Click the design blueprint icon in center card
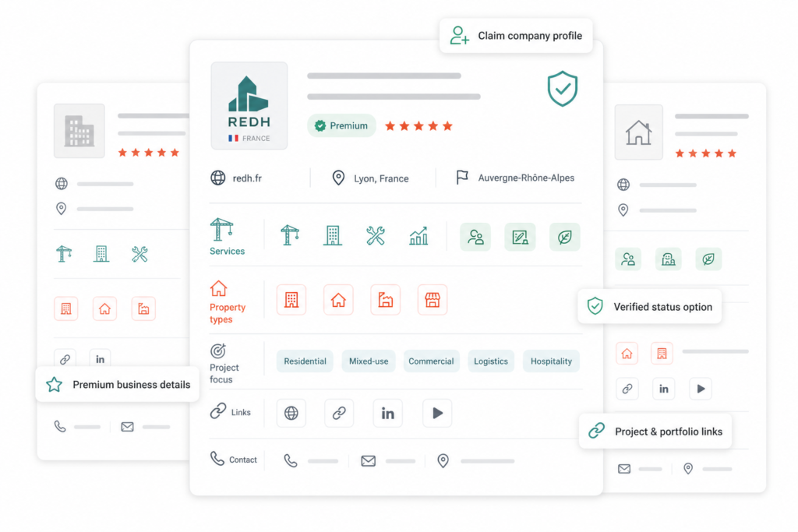Screen dimensions: 798x532 click(520, 237)
